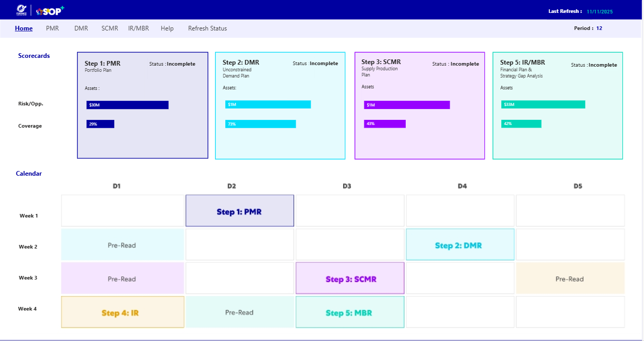
Task: Click the Finance logo in the header
Action: pos(22,10)
